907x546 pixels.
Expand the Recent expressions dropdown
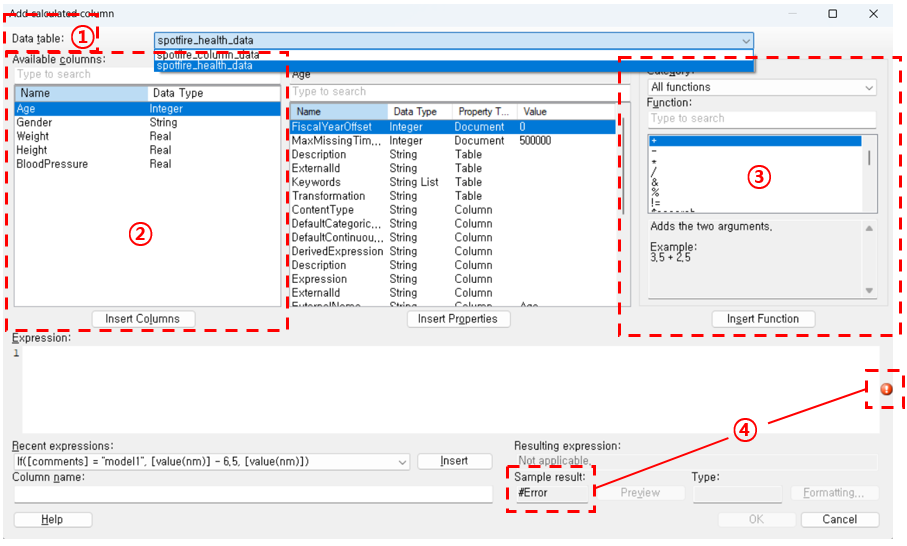(403, 462)
